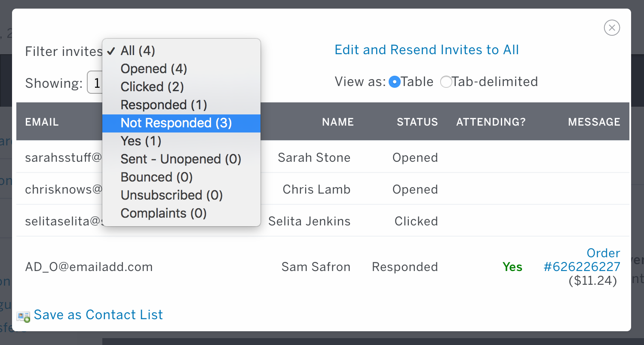Click Chris Lamb's Opened status

point(415,190)
